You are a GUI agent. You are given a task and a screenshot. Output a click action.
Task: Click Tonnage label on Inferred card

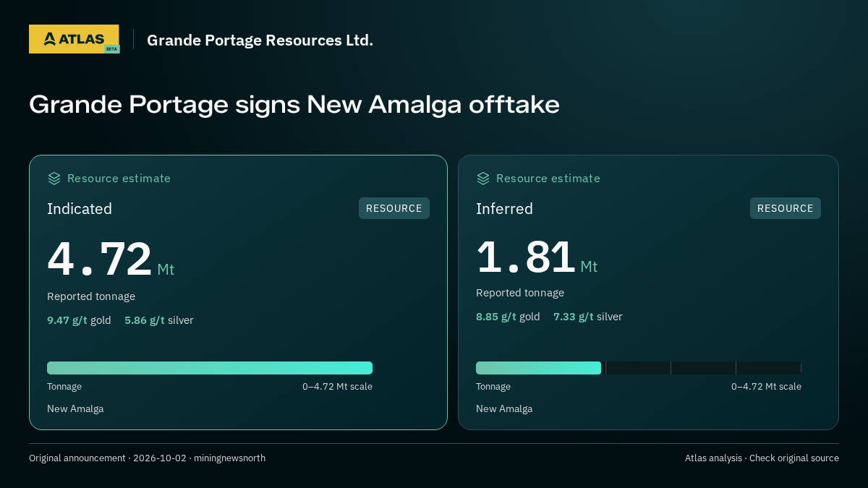pos(493,387)
